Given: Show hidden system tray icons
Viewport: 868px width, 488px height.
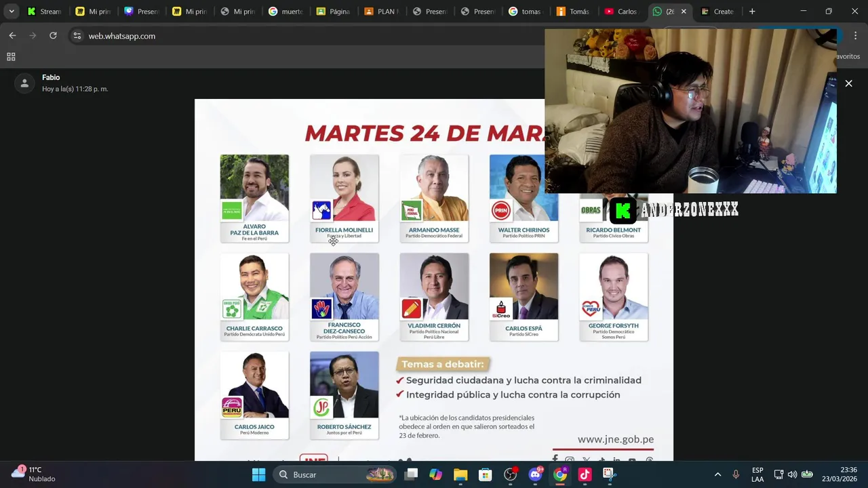Looking at the screenshot, I should pos(717,474).
